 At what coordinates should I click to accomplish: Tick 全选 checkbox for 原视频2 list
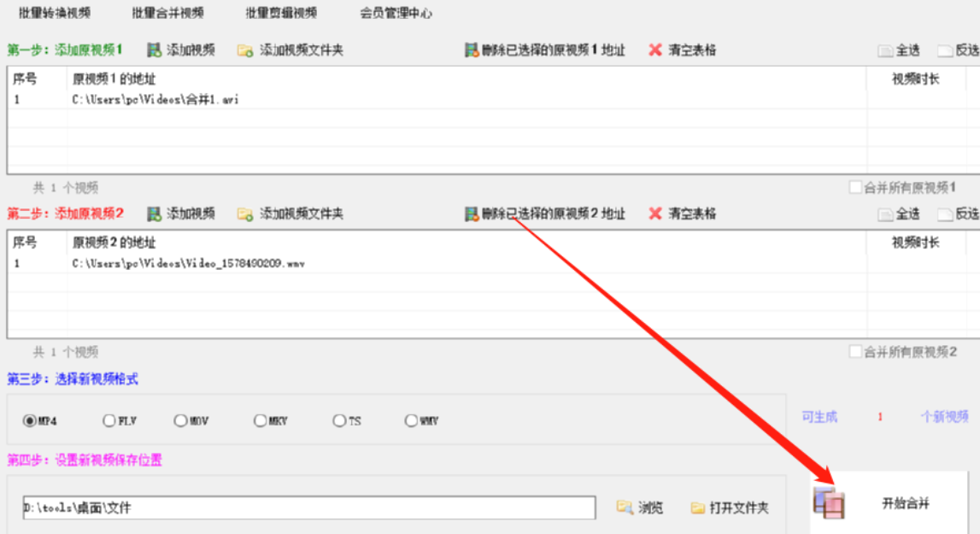click(885, 214)
